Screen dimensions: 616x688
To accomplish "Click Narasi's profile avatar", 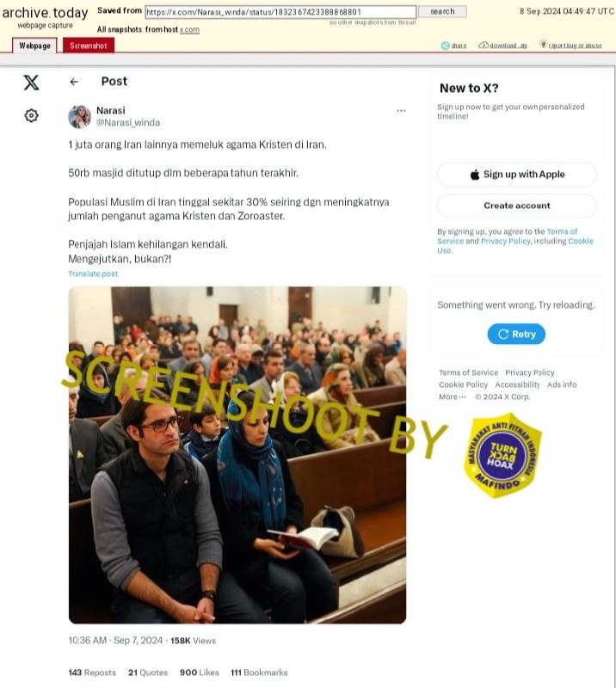I will [79, 117].
